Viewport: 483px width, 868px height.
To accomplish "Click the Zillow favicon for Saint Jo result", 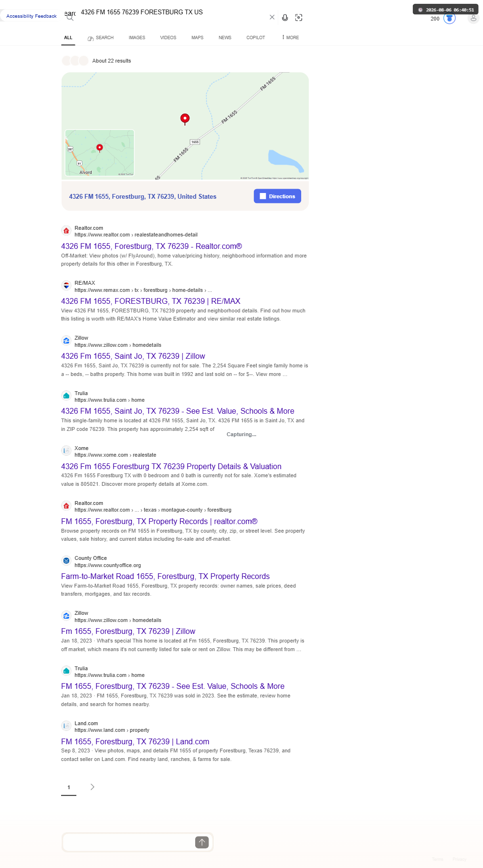I will pyautogui.click(x=66, y=341).
